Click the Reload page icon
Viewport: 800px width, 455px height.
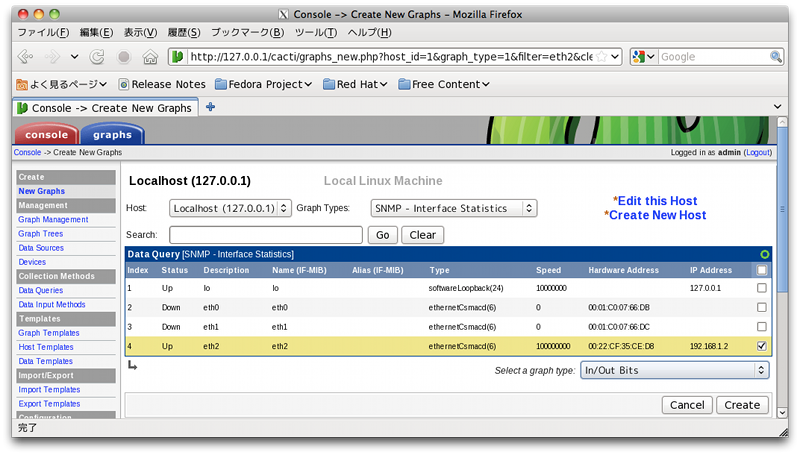coord(98,57)
